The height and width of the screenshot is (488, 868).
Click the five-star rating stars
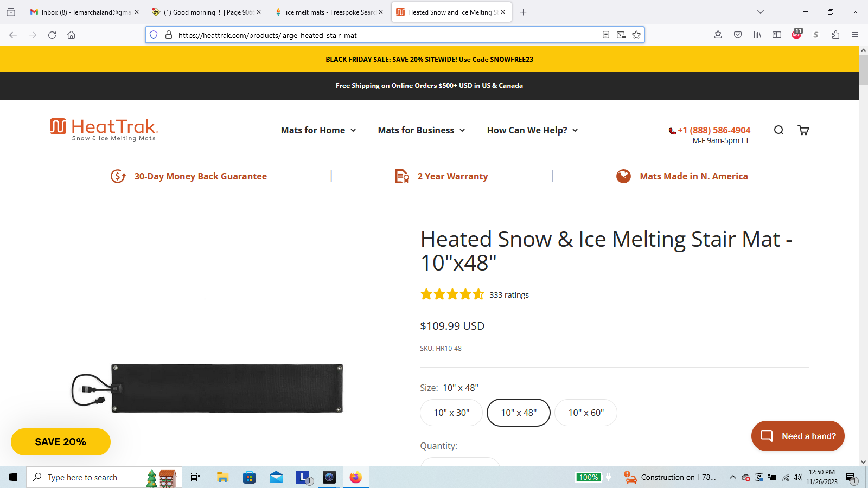coord(452,294)
